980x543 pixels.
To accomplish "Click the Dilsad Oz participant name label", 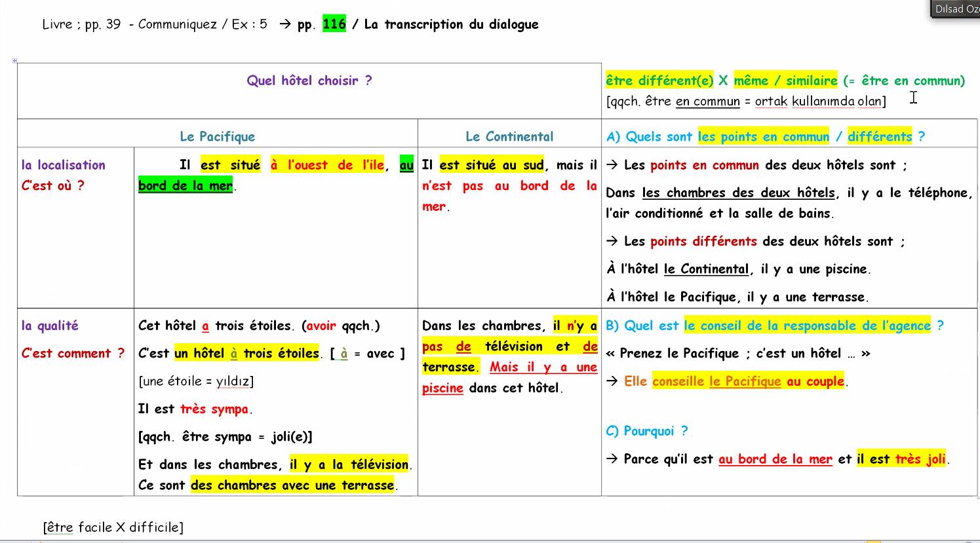I will 956,9.
